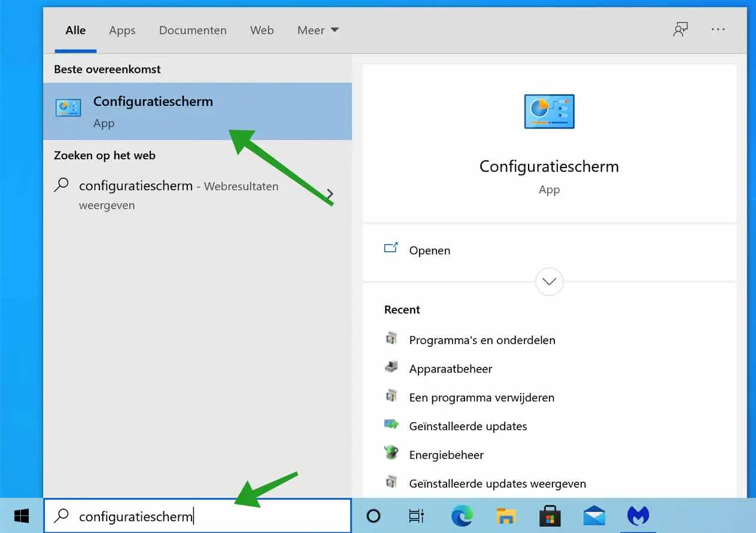Click search magnifier icon in taskbar box
The height and width of the screenshot is (533, 756).
[x=61, y=516]
